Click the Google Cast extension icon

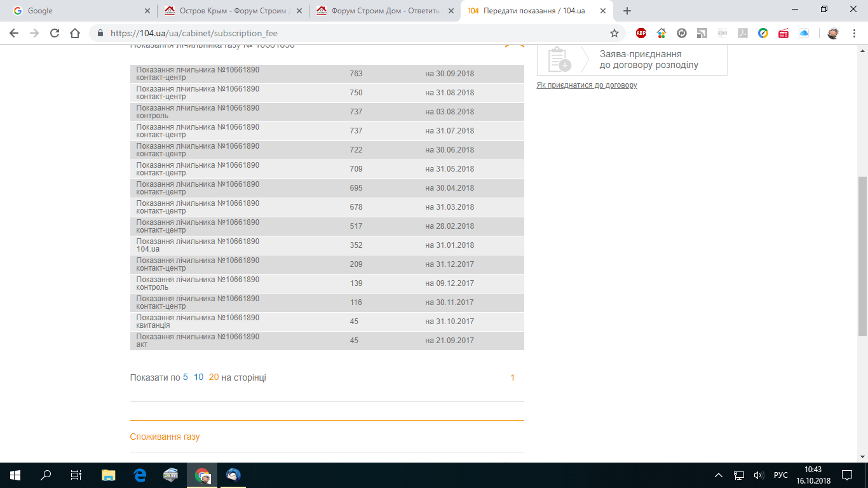pyautogui.click(x=702, y=33)
